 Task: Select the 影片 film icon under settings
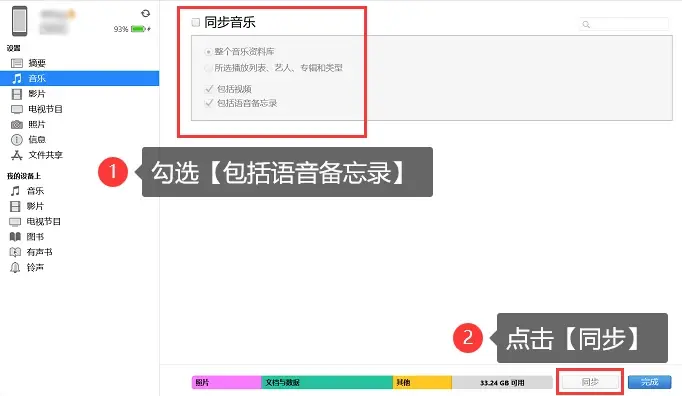[x=17, y=94]
